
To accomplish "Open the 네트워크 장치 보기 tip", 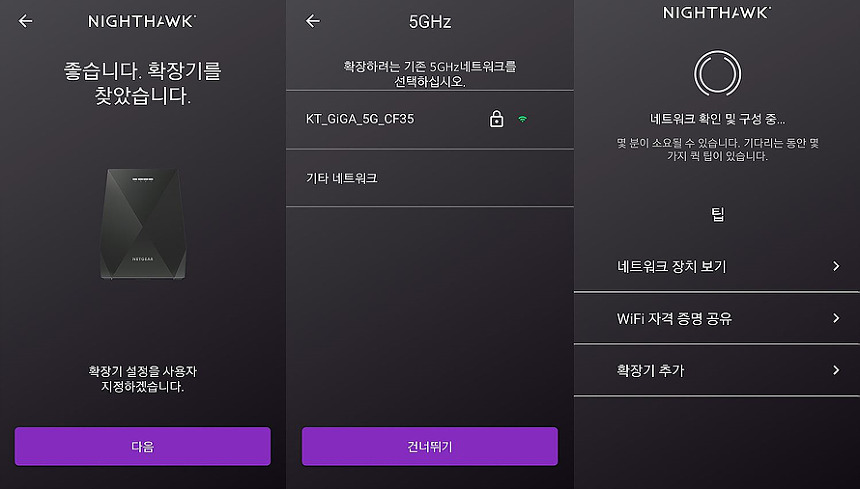I will coord(717,266).
